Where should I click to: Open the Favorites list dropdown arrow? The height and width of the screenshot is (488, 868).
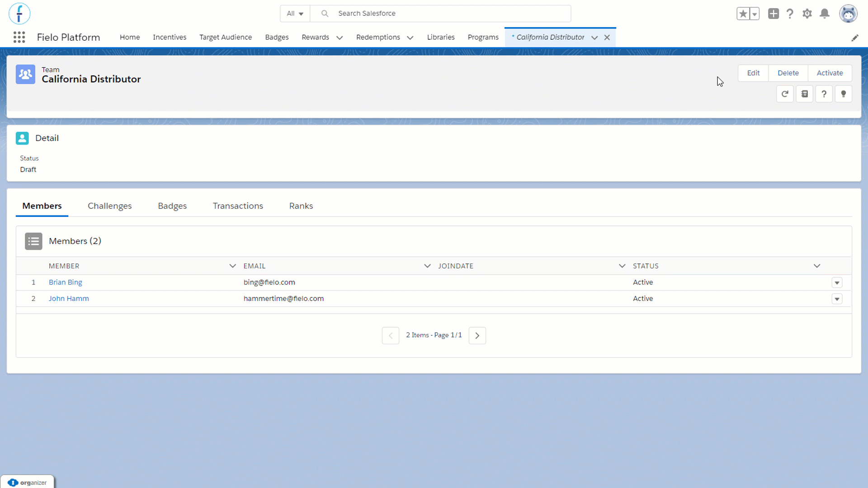(x=755, y=14)
